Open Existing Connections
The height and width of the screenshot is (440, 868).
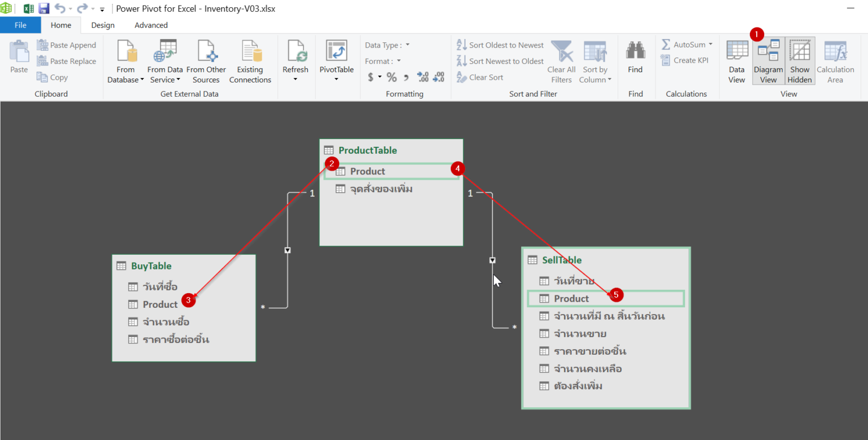point(250,61)
